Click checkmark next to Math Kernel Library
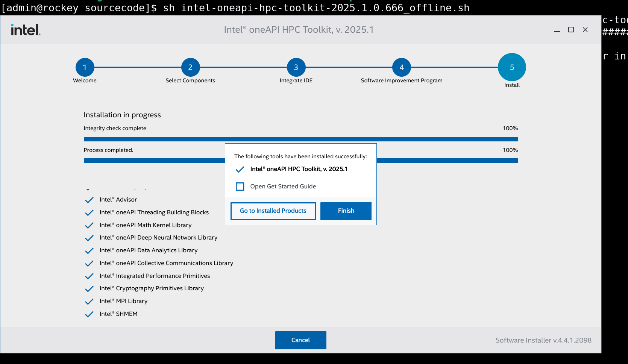This screenshot has height=364, width=628. pos(89,226)
